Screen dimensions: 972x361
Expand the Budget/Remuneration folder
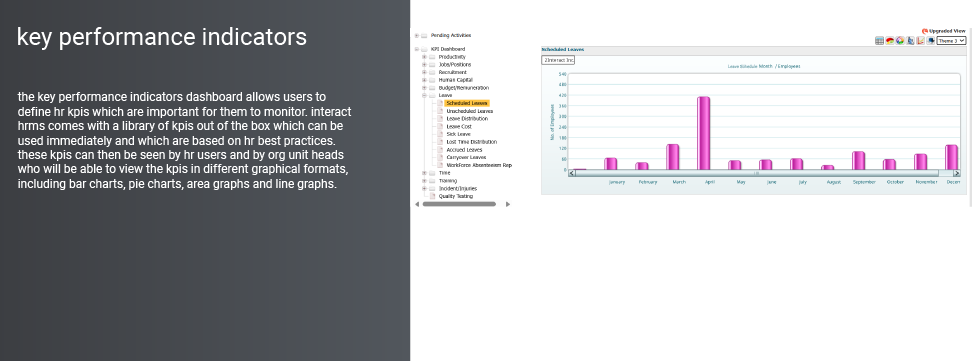(x=425, y=88)
